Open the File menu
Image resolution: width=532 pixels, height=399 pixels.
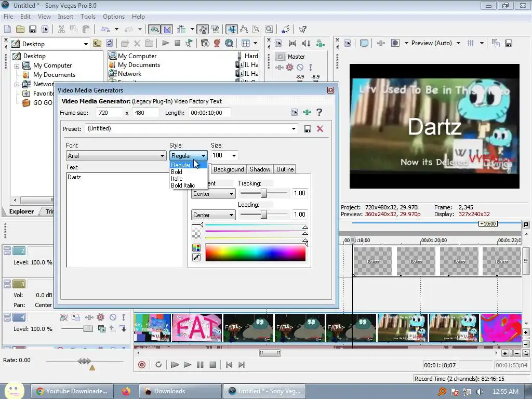tap(8, 16)
